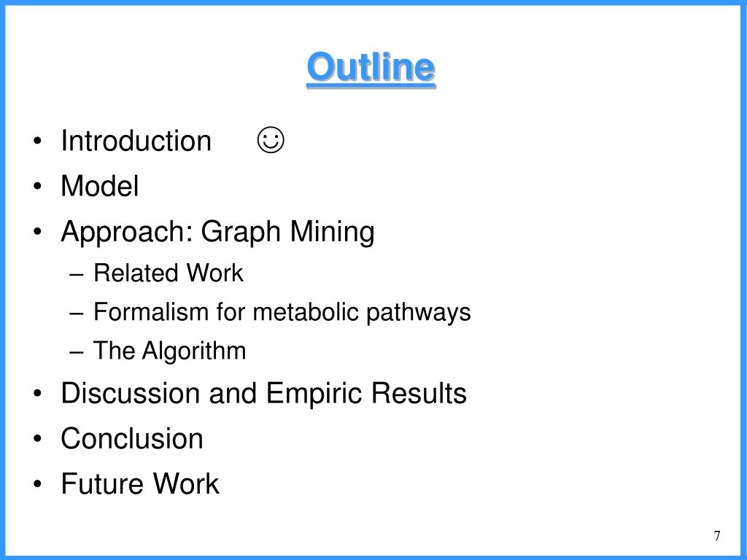747x560 pixels.
Task: Click the smiley face icon beside Introduction
Action: [271, 140]
